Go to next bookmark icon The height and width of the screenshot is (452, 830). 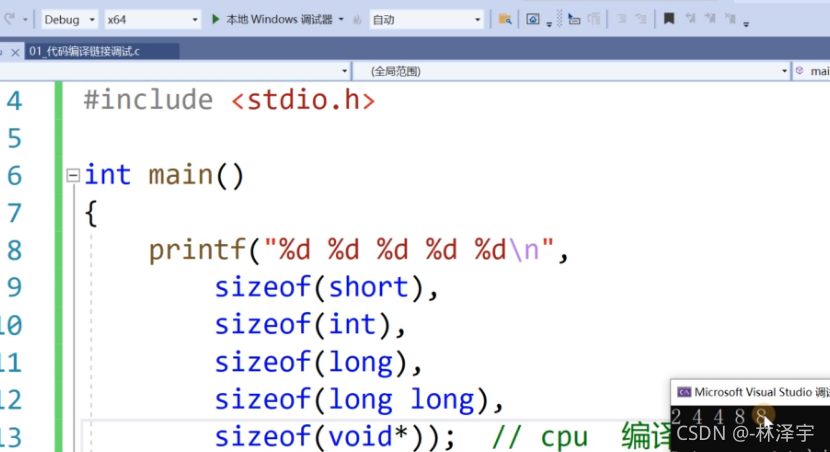point(710,19)
